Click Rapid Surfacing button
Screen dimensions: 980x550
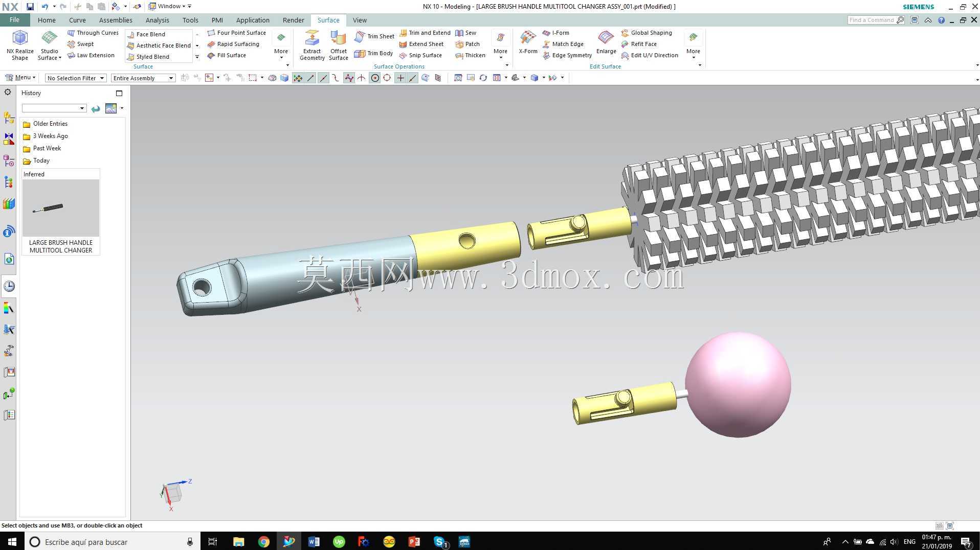pyautogui.click(x=234, y=44)
